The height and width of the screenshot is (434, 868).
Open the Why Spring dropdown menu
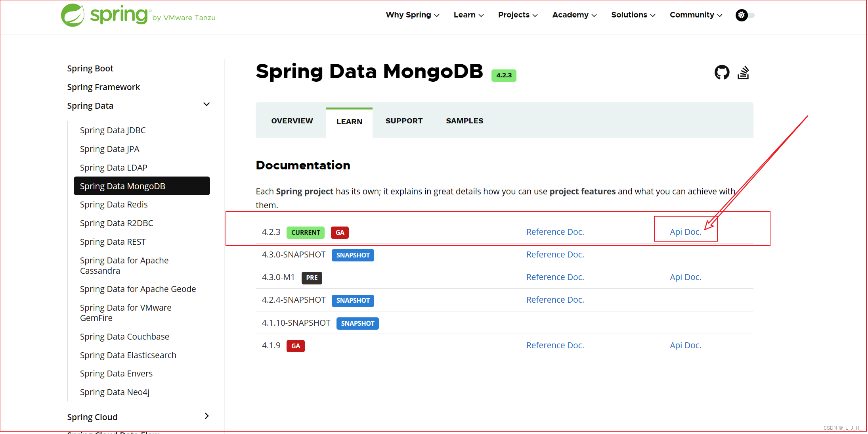[x=412, y=15]
